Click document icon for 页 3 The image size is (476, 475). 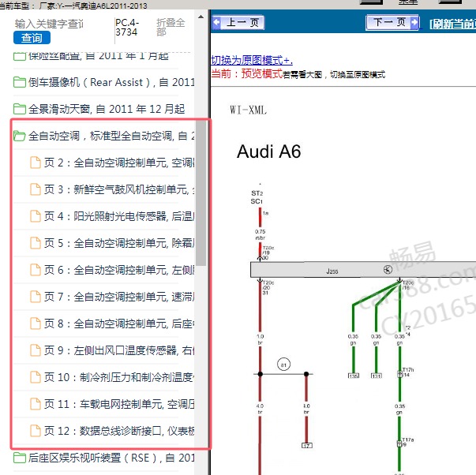coord(36,189)
